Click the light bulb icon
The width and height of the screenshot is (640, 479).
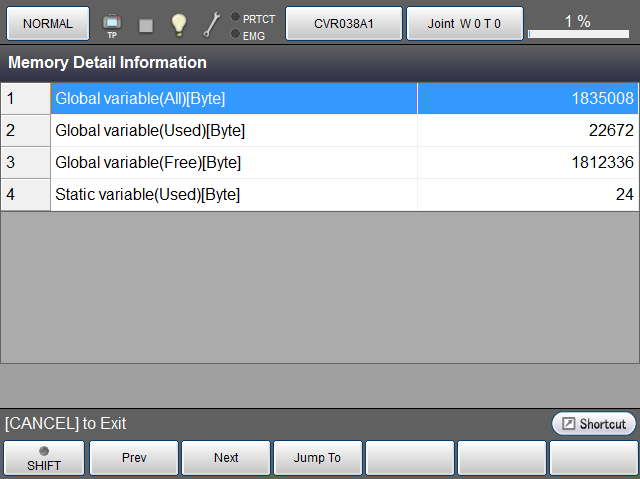(x=179, y=24)
